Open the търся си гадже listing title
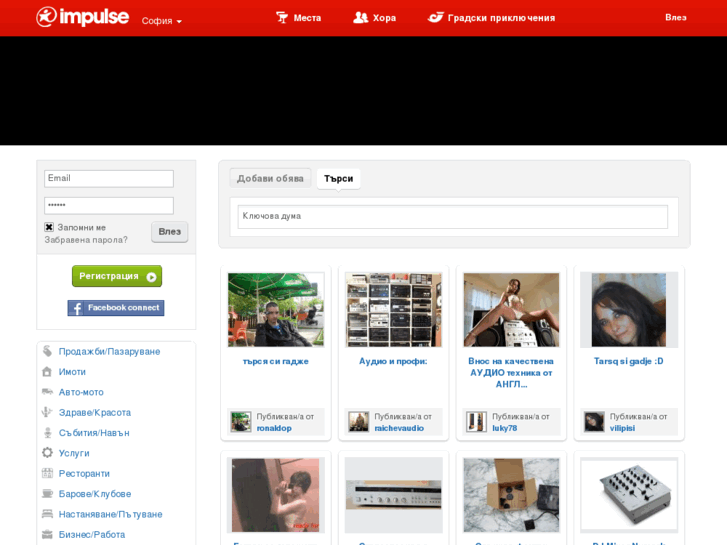The height and width of the screenshot is (545, 727). click(x=276, y=361)
